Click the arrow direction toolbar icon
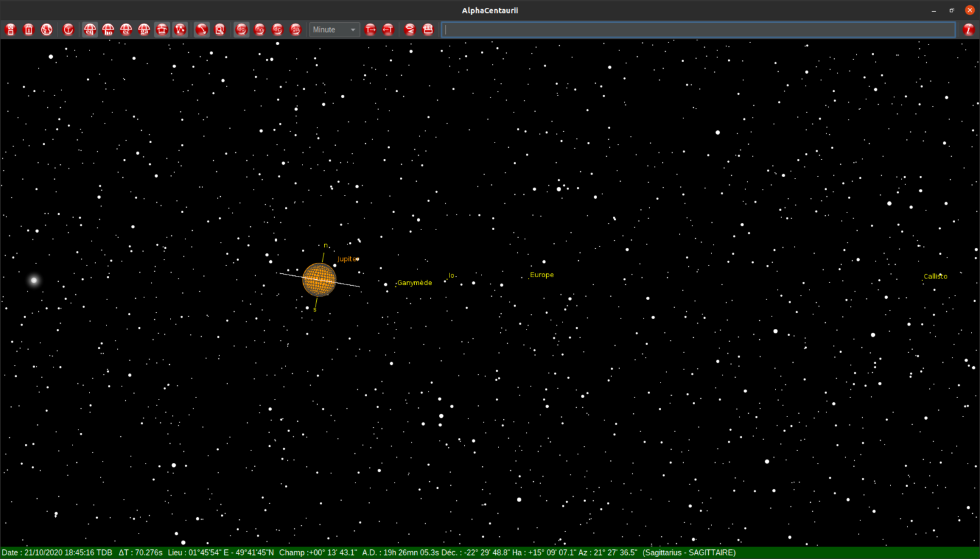980x559 pixels. tap(201, 29)
